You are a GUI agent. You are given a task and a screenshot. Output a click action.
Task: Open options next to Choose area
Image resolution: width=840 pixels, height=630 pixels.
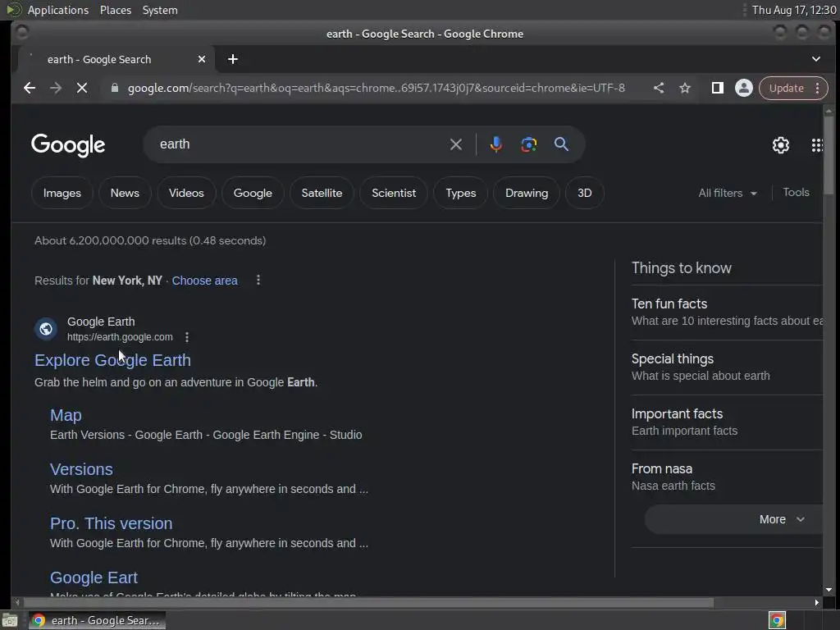[x=258, y=281]
